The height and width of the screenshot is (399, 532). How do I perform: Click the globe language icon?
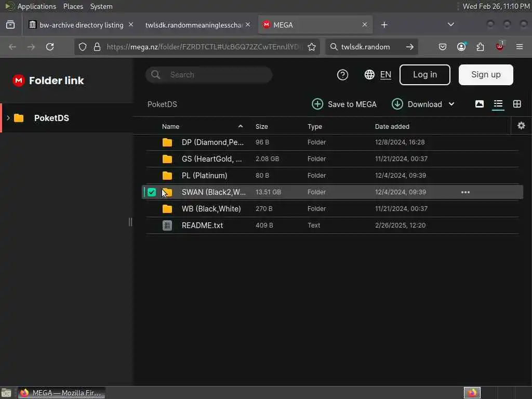tap(369, 75)
